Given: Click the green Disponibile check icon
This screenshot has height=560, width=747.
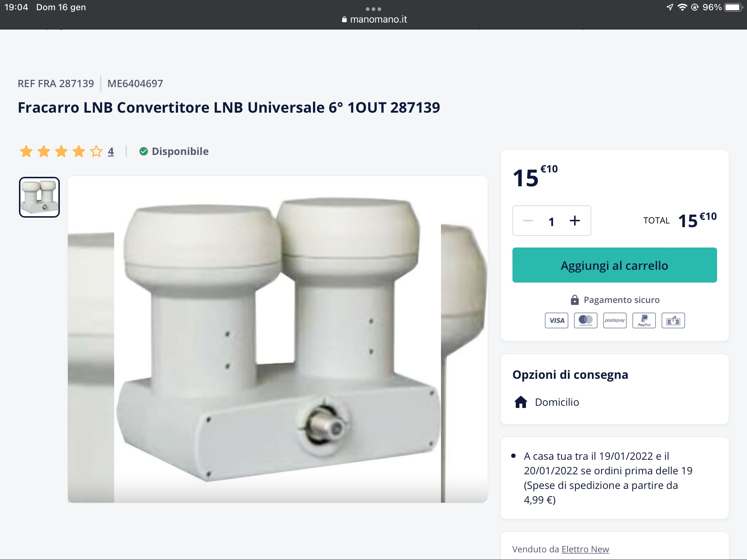Looking at the screenshot, I should pos(144,151).
